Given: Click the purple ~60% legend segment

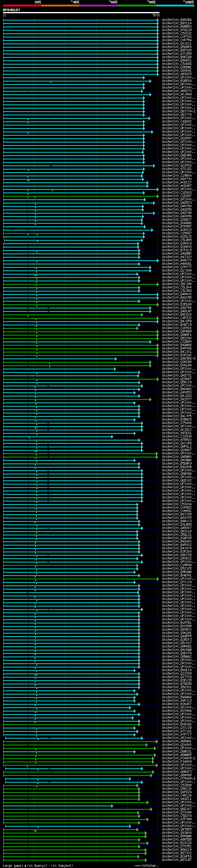Looking at the screenshot, I should [98, 6].
